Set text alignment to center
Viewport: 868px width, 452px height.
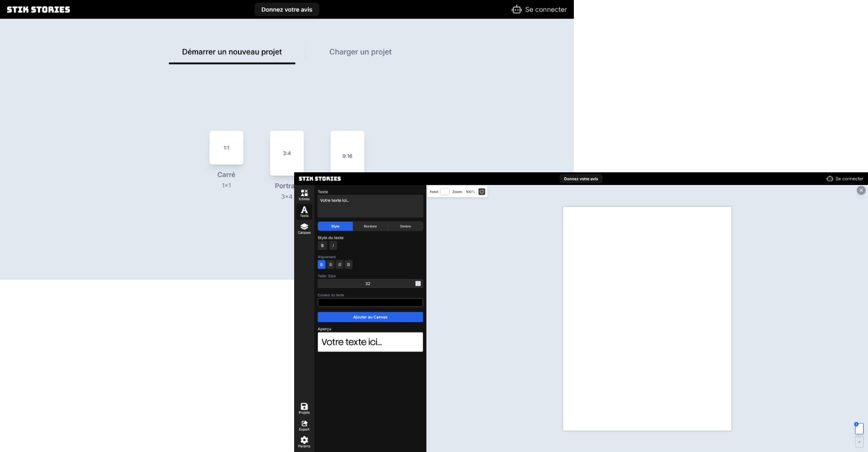(x=330, y=265)
